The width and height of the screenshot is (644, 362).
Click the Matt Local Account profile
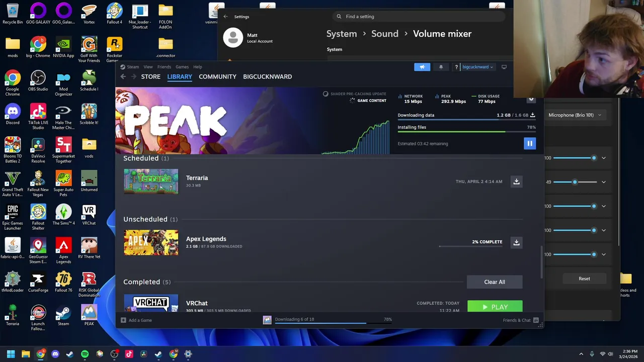tap(248, 38)
